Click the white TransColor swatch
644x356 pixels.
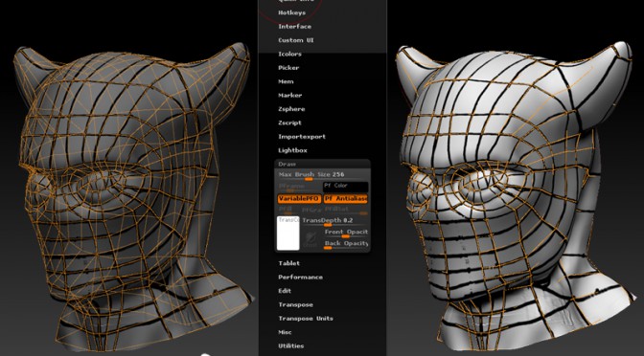pyautogui.click(x=287, y=233)
